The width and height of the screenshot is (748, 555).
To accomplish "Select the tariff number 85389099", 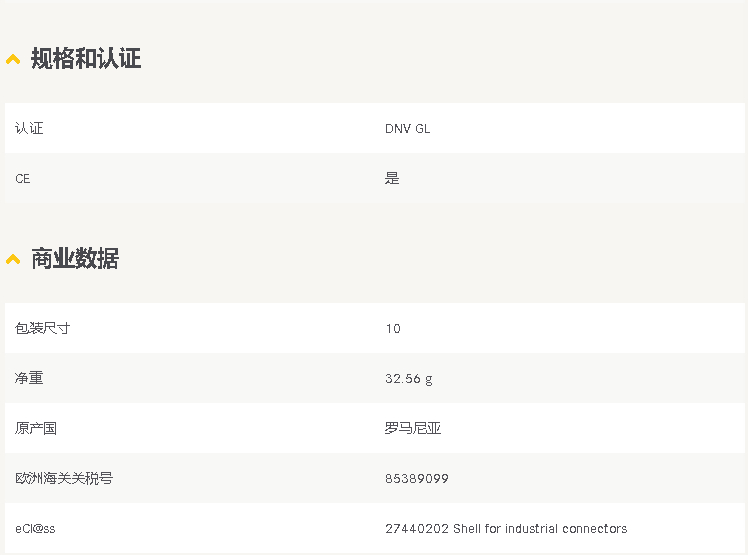I will coord(417,479).
